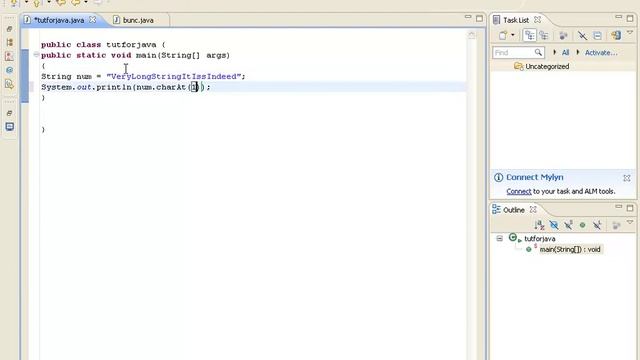The width and height of the screenshot is (640, 360).
Task: Open the Outline view menu triangle
Action: coord(630,222)
